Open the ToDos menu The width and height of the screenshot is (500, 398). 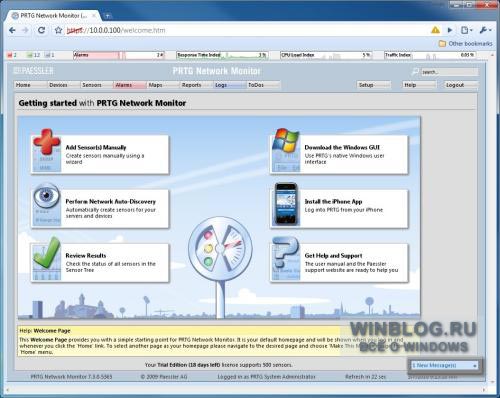[263, 85]
